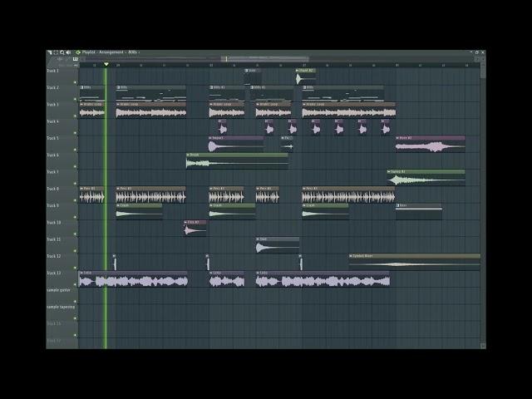Select the Track 10 header label
532x399 pixels.
(x=53, y=223)
